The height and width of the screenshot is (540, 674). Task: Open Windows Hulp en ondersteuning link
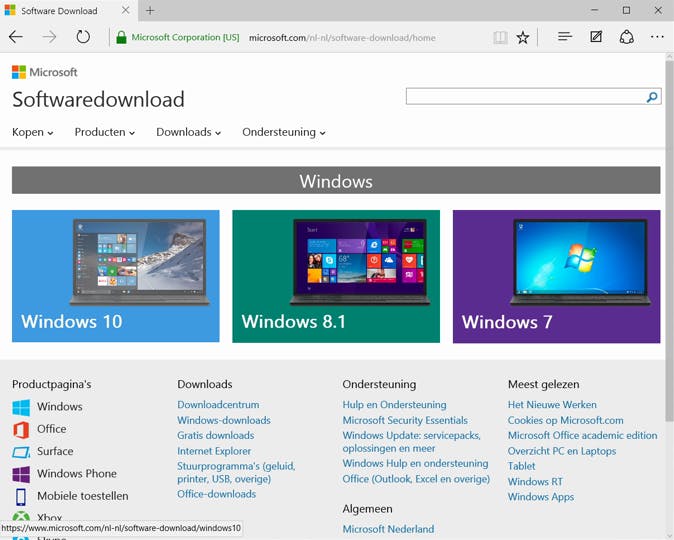415,463
